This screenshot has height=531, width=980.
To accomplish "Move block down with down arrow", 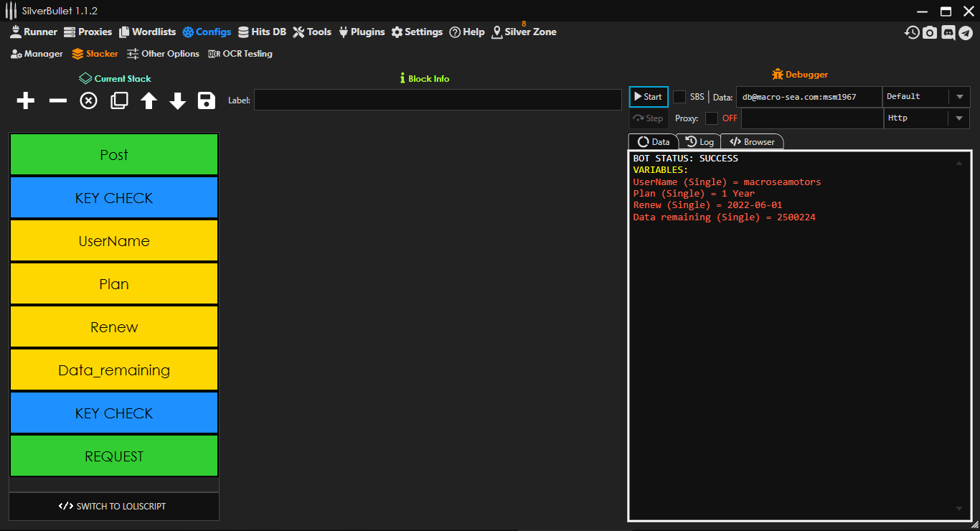I will pos(178,100).
